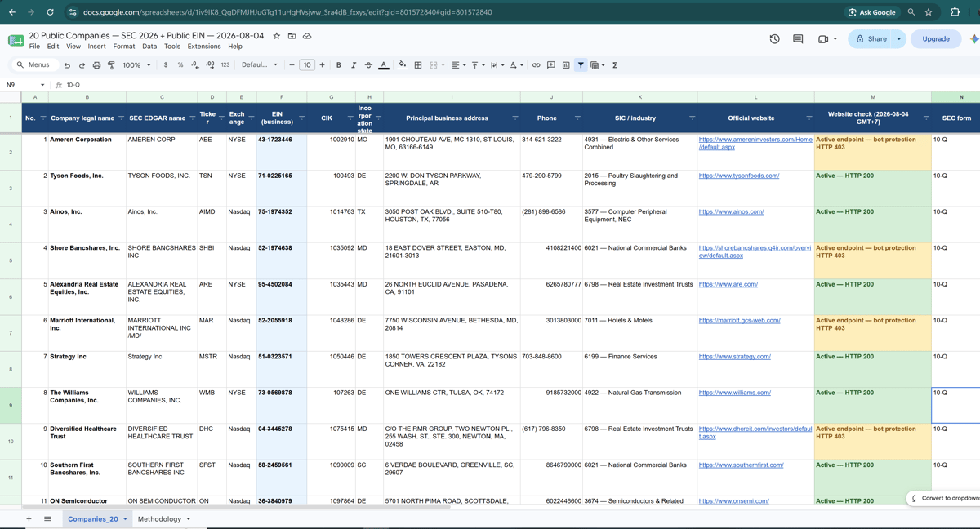
Task: Open the www.strategy.com link
Action: [x=735, y=357]
